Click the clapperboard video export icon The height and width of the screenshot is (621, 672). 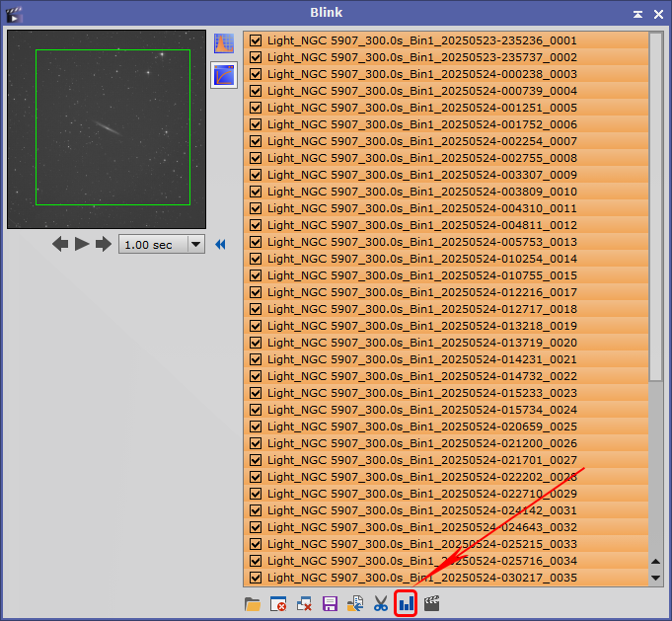point(431,604)
